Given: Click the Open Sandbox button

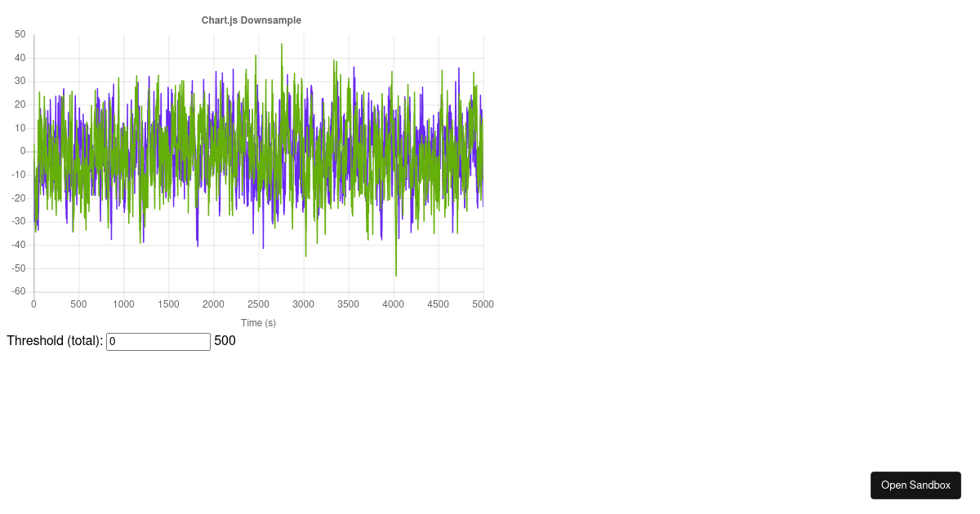Looking at the screenshot, I should pos(915,485).
